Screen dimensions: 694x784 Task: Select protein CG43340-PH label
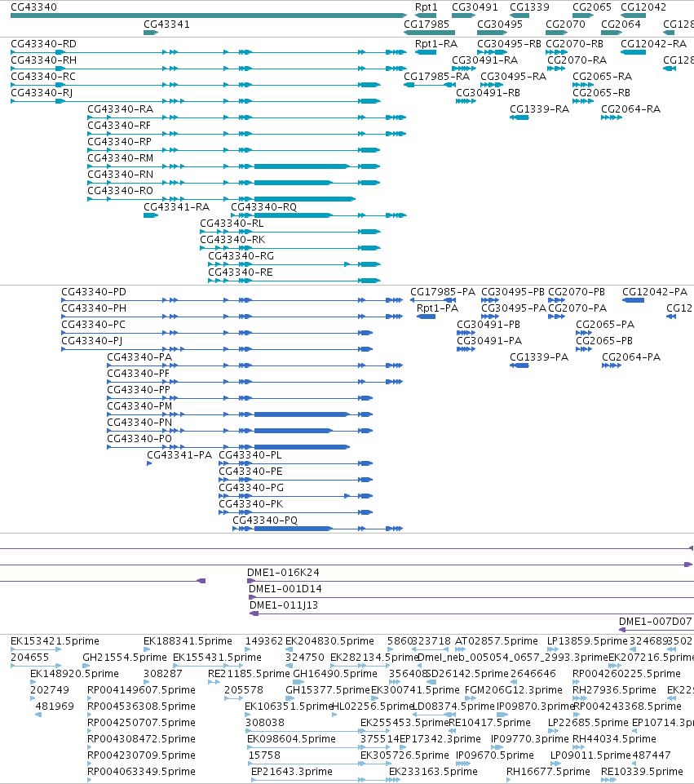coord(94,308)
